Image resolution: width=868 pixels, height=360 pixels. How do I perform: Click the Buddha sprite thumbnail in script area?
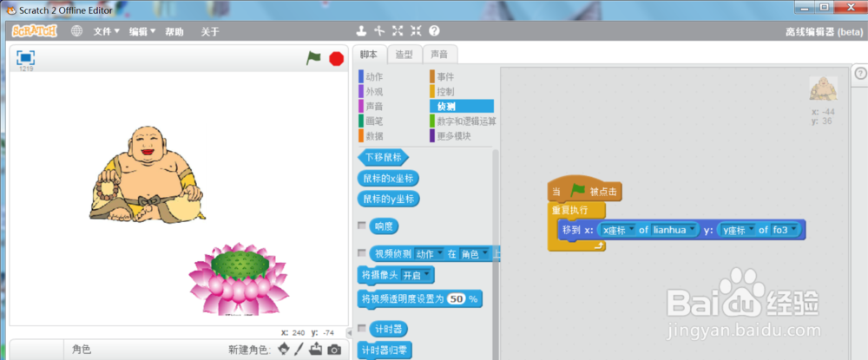[823, 88]
